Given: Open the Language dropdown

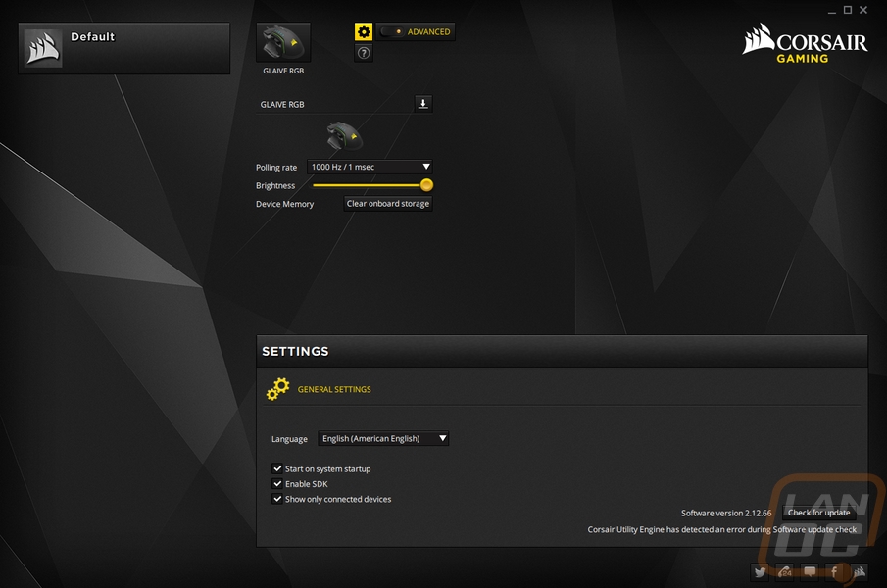Looking at the screenshot, I should click(x=383, y=438).
